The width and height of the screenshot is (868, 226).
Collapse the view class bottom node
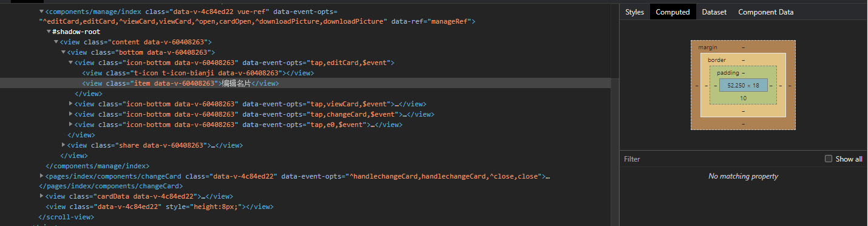pyautogui.click(x=63, y=52)
